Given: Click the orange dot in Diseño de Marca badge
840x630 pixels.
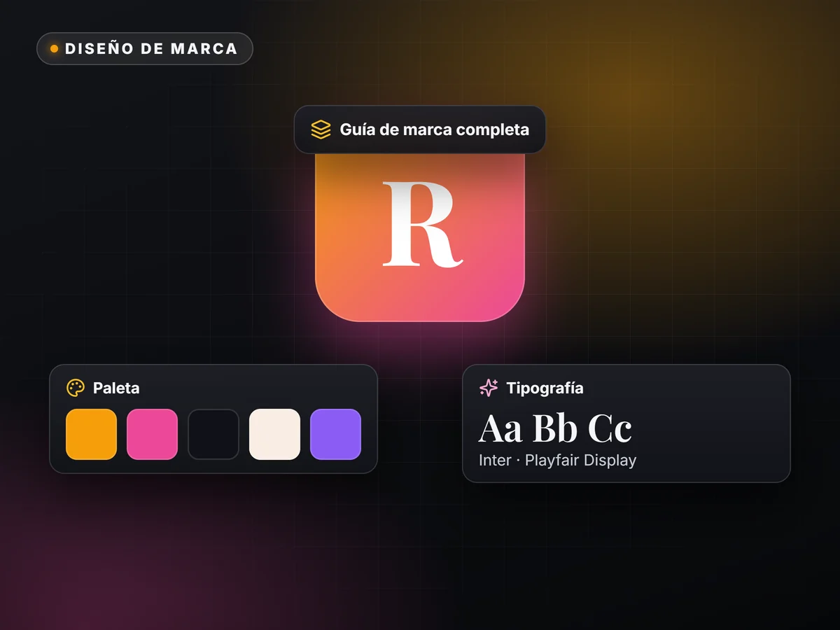Looking at the screenshot, I should 55,49.
